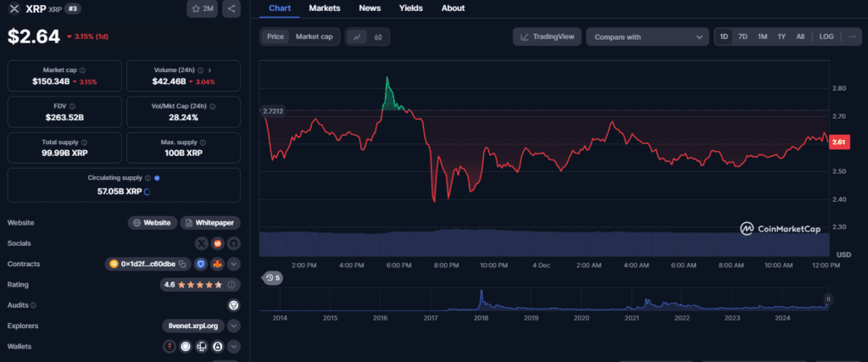Open the Chart tab
Viewport: 868px width, 362px height.
pyautogui.click(x=279, y=8)
